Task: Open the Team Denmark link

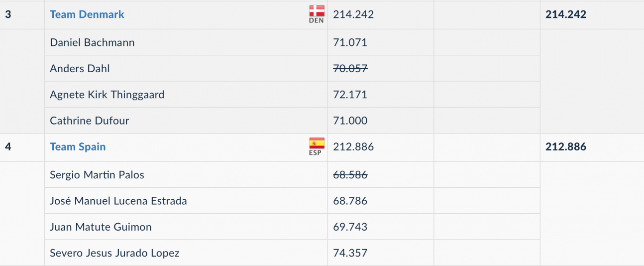Action: coord(87,14)
